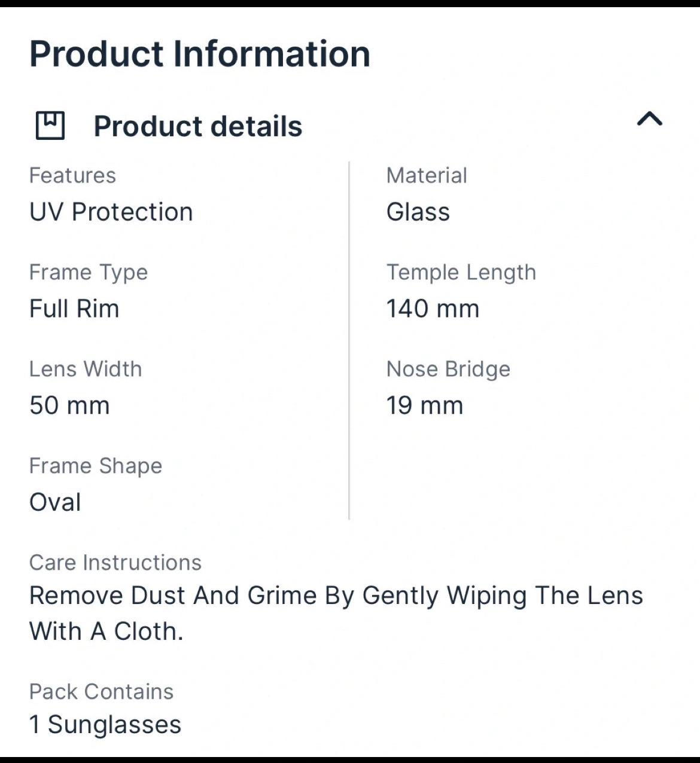
Task: Select the Oval frame shape value
Action: [x=55, y=502]
